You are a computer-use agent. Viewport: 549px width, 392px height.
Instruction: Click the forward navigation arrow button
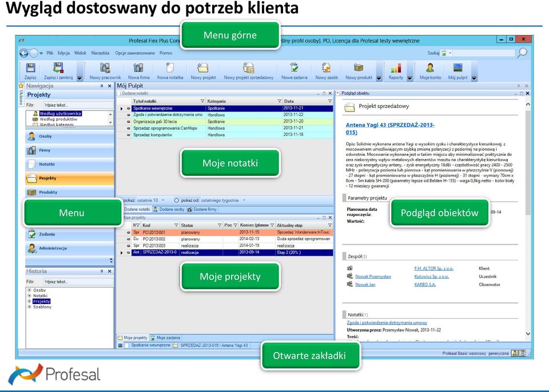(34, 53)
